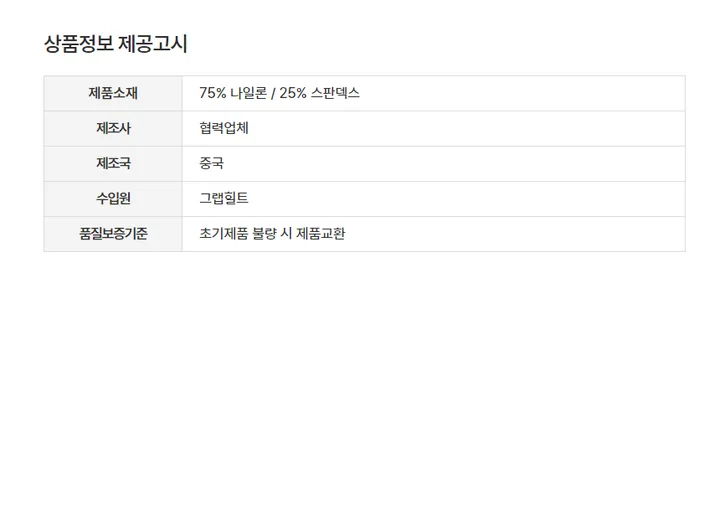Click the 수입원 row label

click(x=113, y=198)
